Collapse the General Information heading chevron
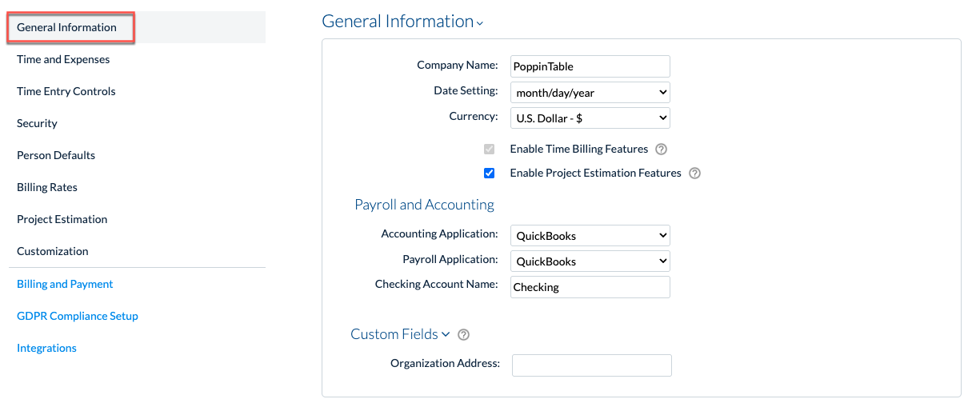Viewport: 980px width, 415px height. tap(480, 24)
